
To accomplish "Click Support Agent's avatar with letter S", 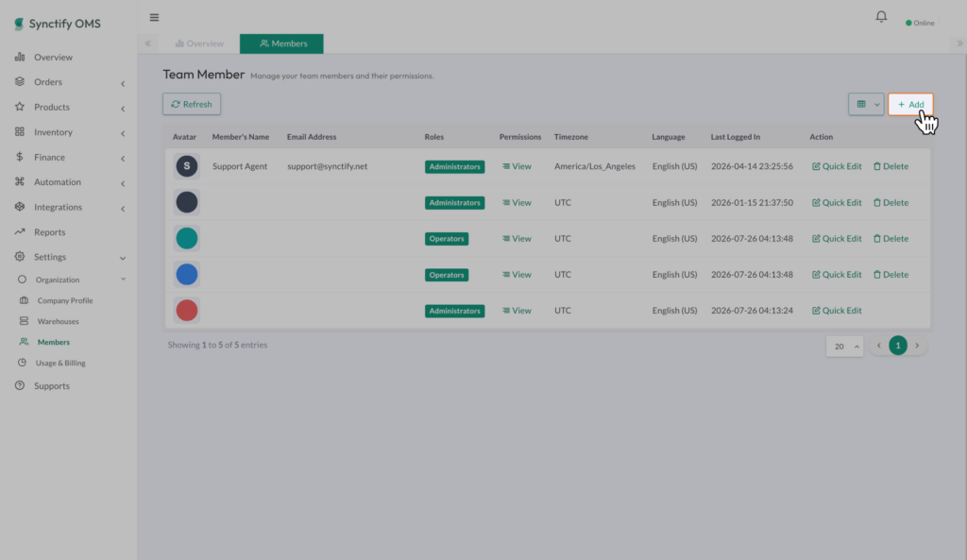I will click(187, 166).
